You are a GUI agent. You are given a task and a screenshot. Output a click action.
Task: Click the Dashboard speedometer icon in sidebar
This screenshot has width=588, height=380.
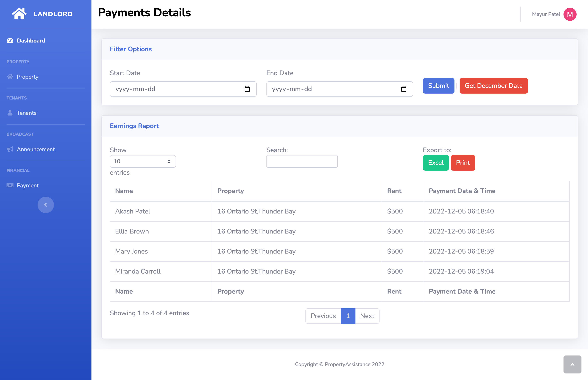(10, 40)
